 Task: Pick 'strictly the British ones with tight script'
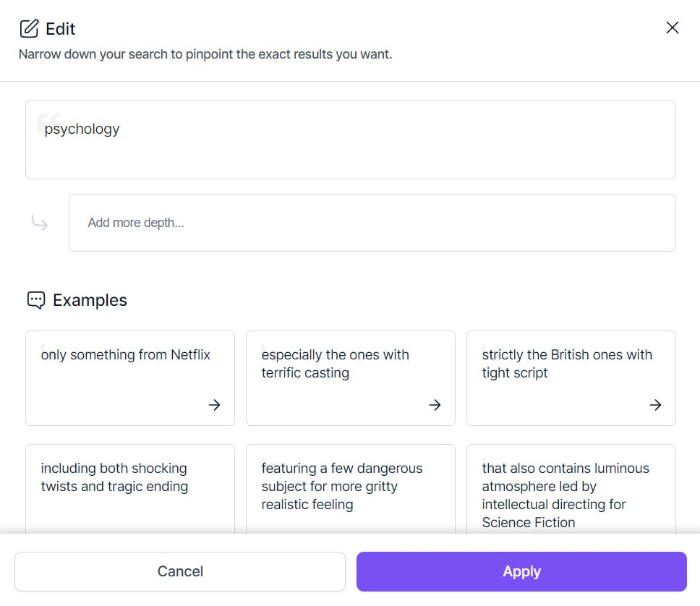[x=567, y=364]
